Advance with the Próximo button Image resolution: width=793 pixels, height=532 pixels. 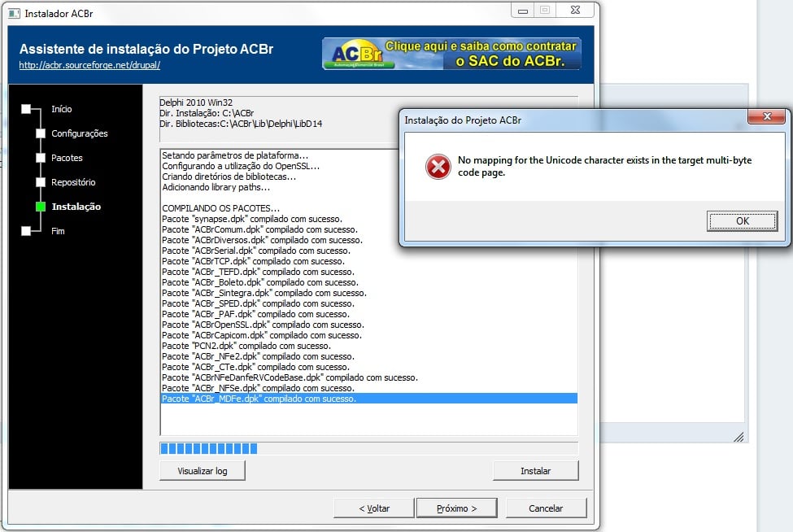[x=456, y=508]
